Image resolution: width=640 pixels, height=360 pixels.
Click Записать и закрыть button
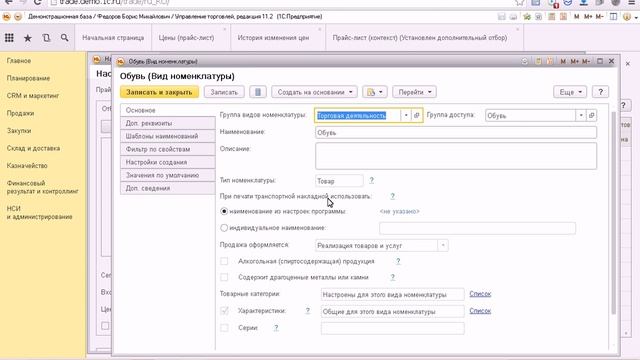(x=159, y=92)
